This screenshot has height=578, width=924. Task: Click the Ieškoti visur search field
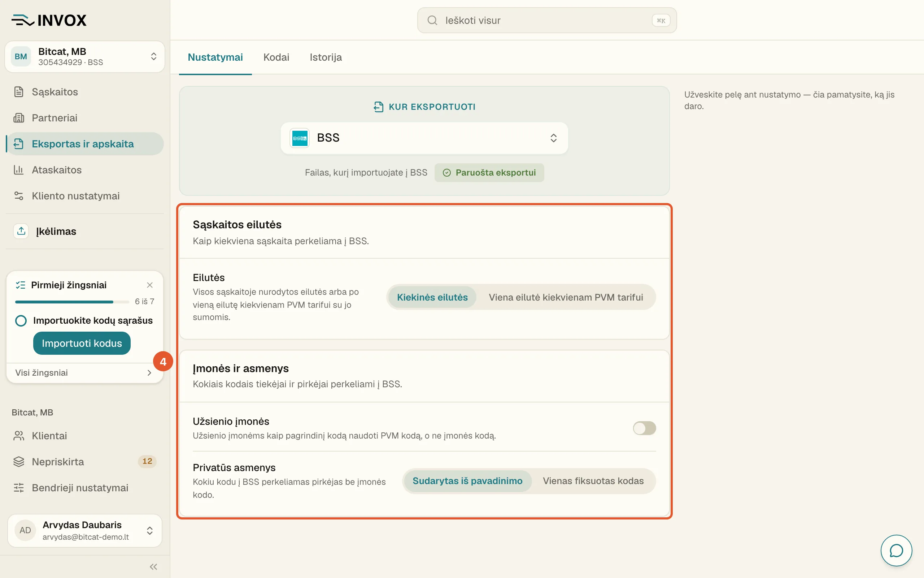[547, 20]
